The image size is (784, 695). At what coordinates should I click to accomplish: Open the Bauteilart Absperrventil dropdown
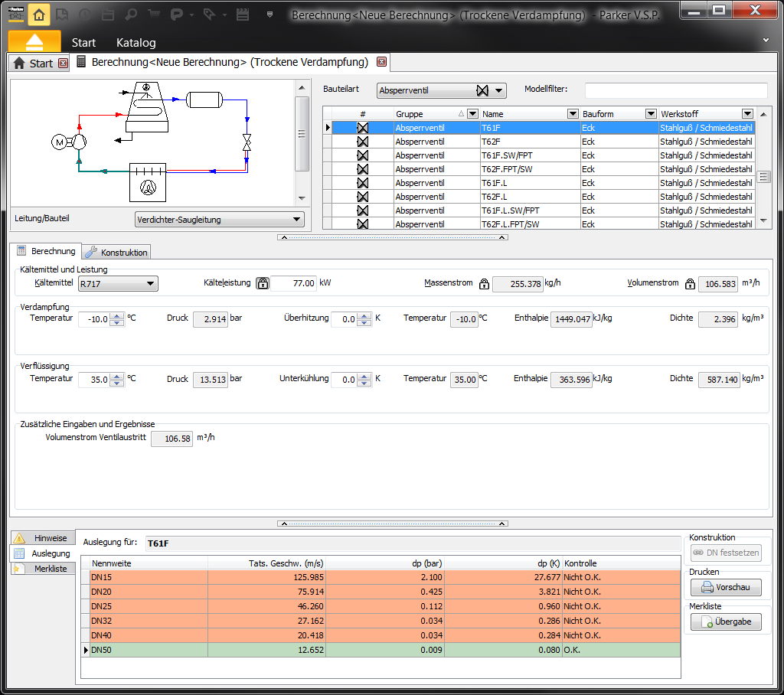442,90
